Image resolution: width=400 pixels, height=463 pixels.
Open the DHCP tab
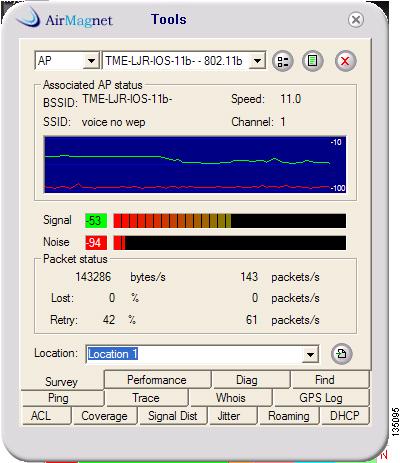(345, 416)
